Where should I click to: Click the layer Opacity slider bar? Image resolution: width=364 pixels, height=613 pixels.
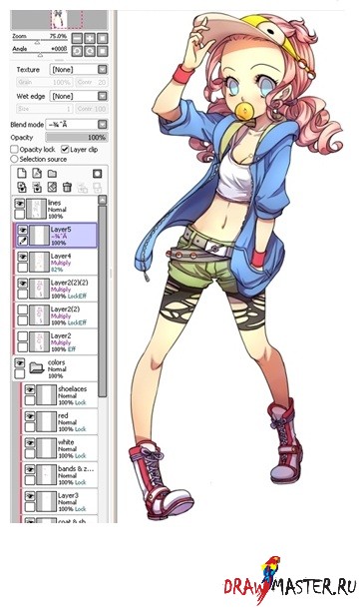tap(77, 137)
